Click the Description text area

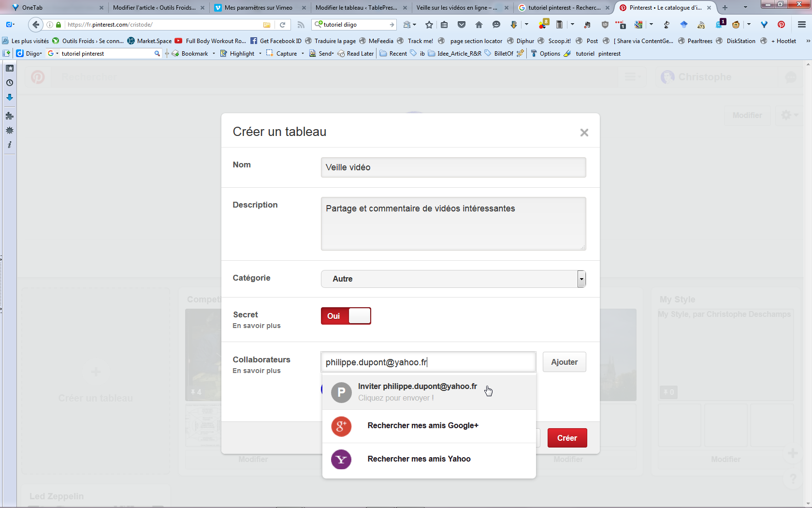453,224
